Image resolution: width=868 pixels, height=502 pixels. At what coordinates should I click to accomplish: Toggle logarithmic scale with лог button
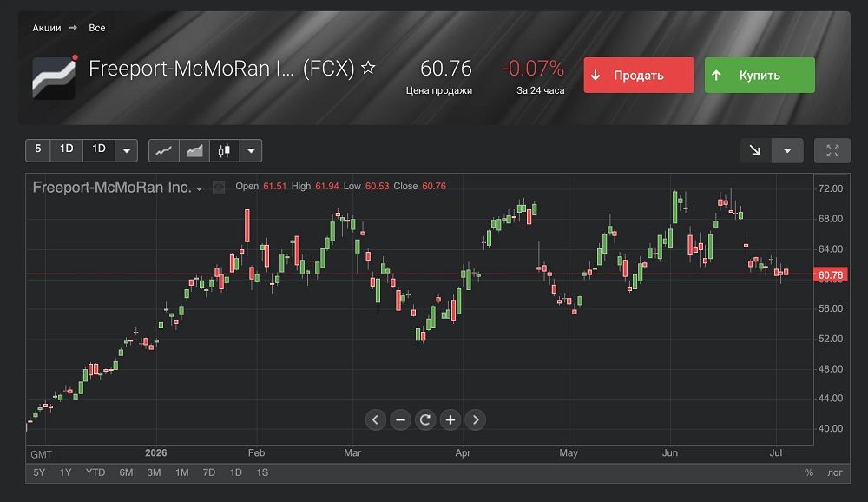click(x=835, y=472)
